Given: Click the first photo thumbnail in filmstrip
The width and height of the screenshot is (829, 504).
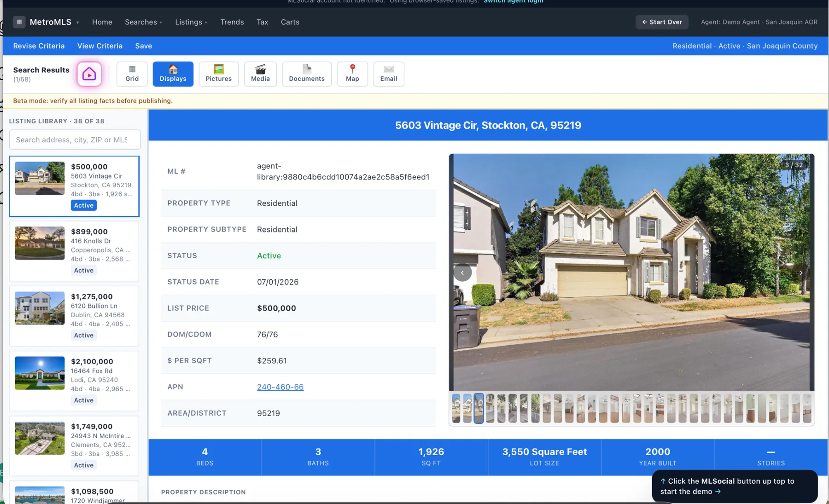Looking at the screenshot, I should coord(456,408).
